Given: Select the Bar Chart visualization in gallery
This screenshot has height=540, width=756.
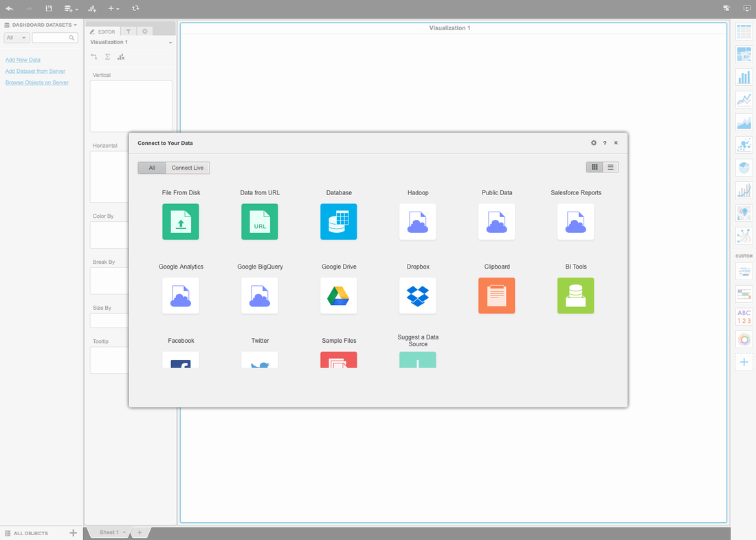Looking at the screenshot, I should coord(744,77).
